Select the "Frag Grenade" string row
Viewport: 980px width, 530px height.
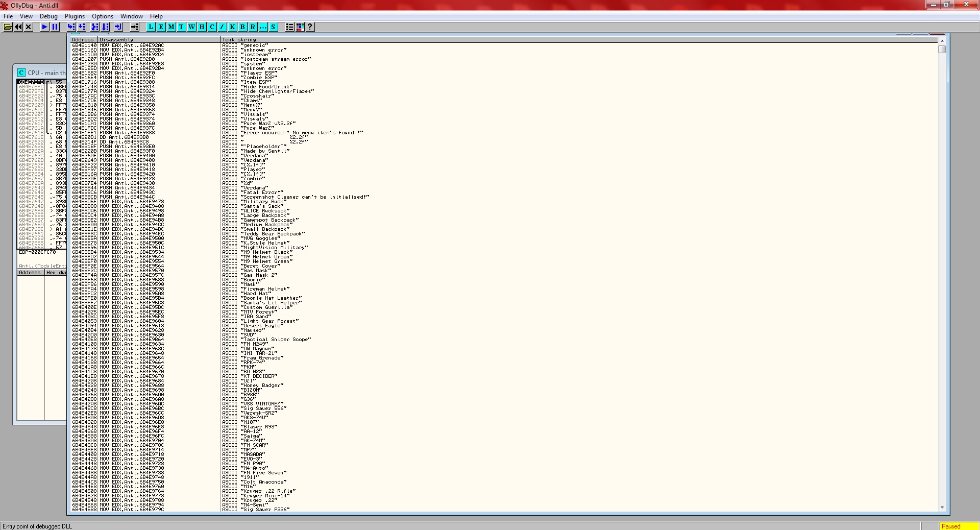click(504, 358)
